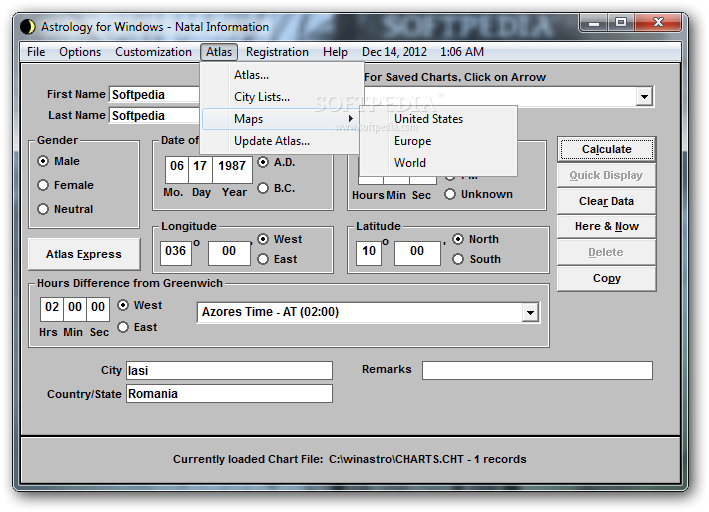Viewport: 709px width, 512px height.
Task: Click the latitude minutes field
Action: pyautogui.click(x=417, y=251)
